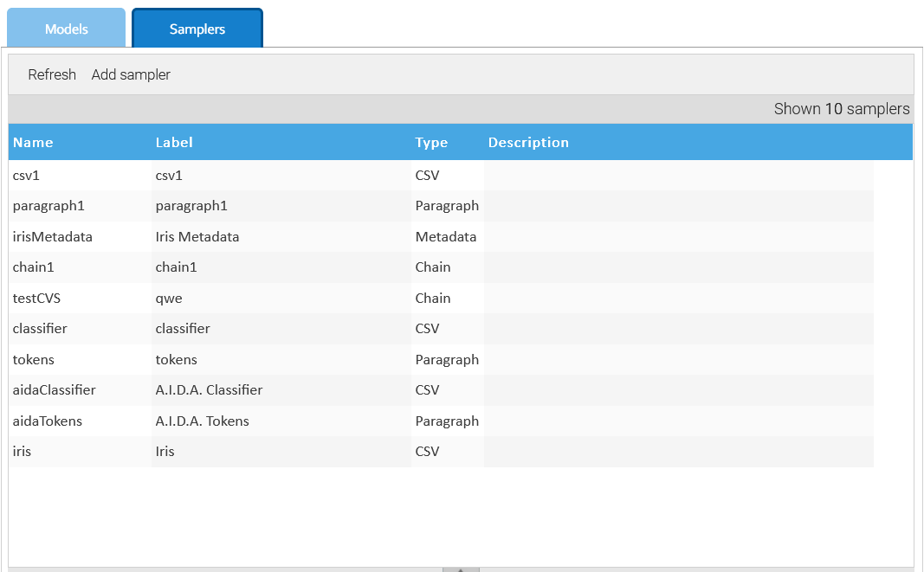Sort by the Label column header

point(174,143)
